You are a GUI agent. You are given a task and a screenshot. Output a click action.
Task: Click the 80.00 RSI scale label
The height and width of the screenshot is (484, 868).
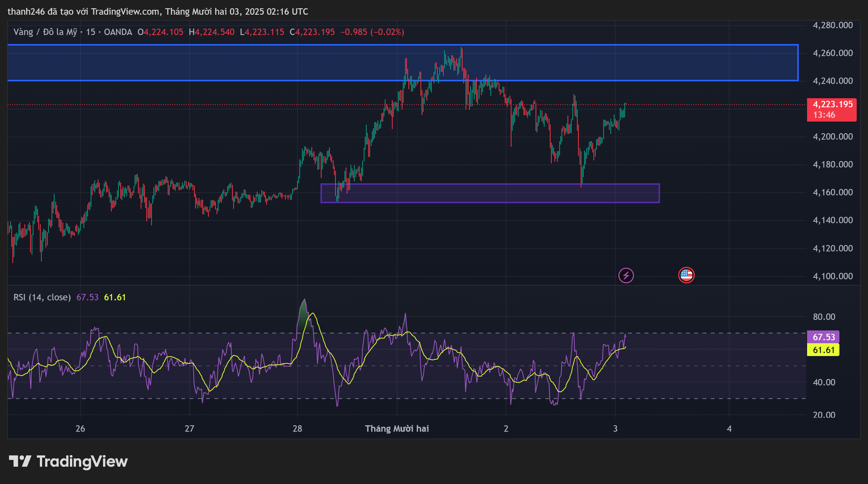coord(824,317)
